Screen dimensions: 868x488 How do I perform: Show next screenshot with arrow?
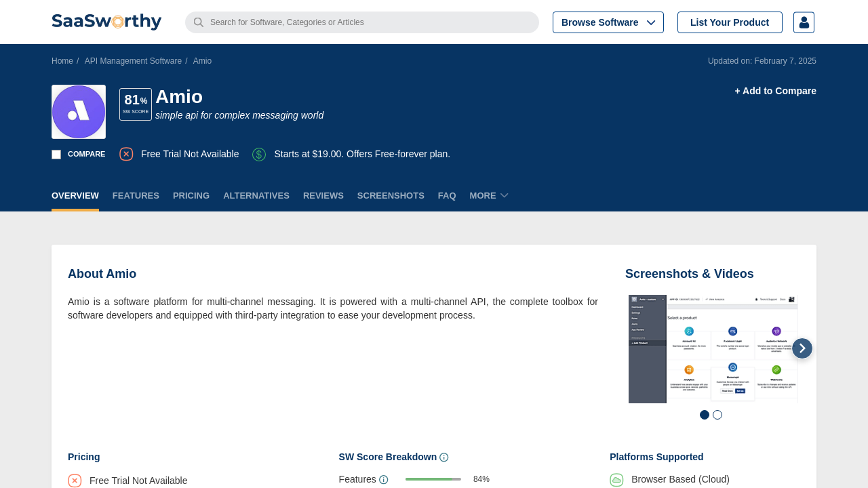pyautogui.click(x=802, y=348)
